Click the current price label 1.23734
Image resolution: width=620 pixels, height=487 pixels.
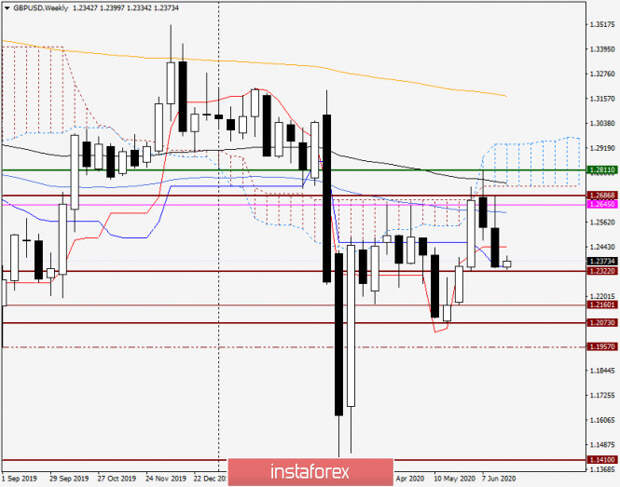603,261
